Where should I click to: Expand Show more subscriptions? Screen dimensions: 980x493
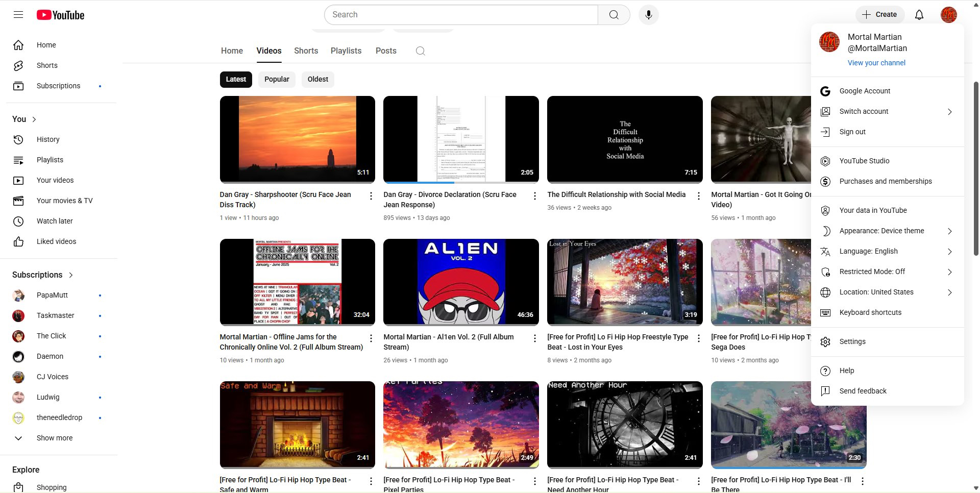click(x=54, y=438)
